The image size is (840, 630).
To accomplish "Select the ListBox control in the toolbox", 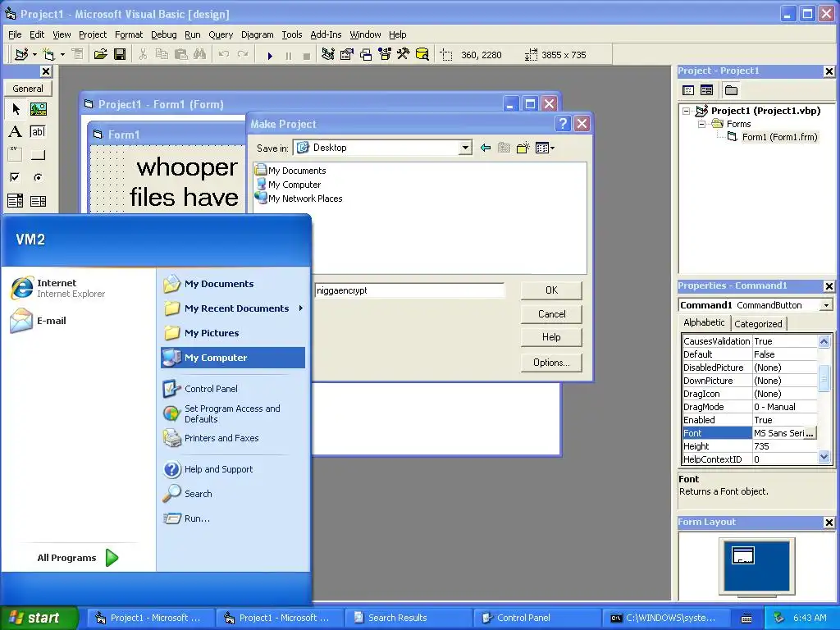I will click(x=38, y=201).
